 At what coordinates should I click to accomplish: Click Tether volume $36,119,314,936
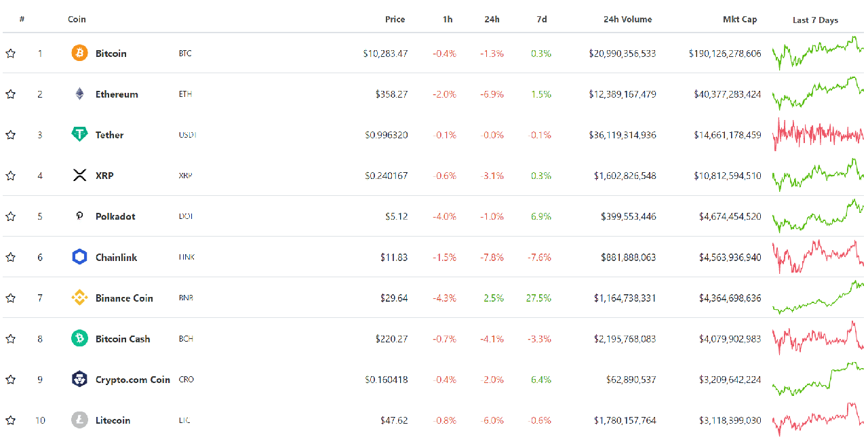click(623, 135)
